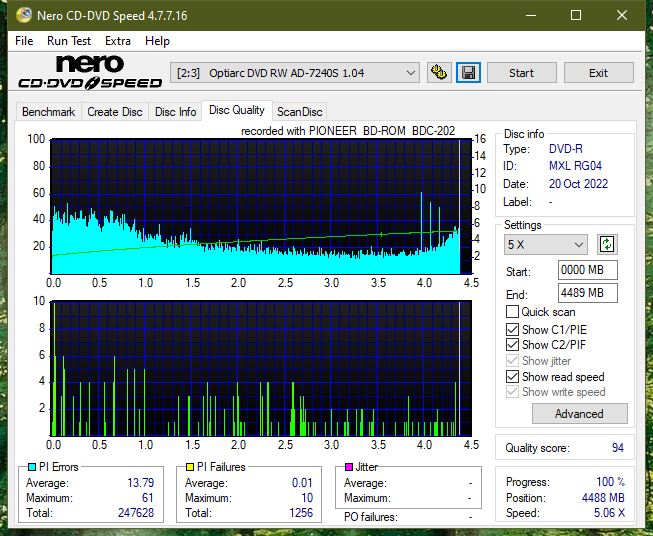Image resolution: width=653 pixels, height=536 pixels.
Task: Click the Position value 4488 MB
Action: click(x=603, y=498)
